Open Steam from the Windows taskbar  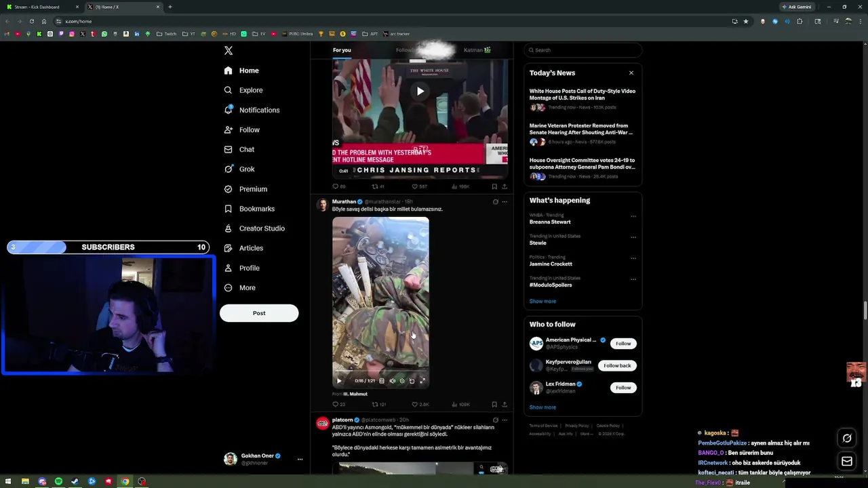[x=75, y=481]
